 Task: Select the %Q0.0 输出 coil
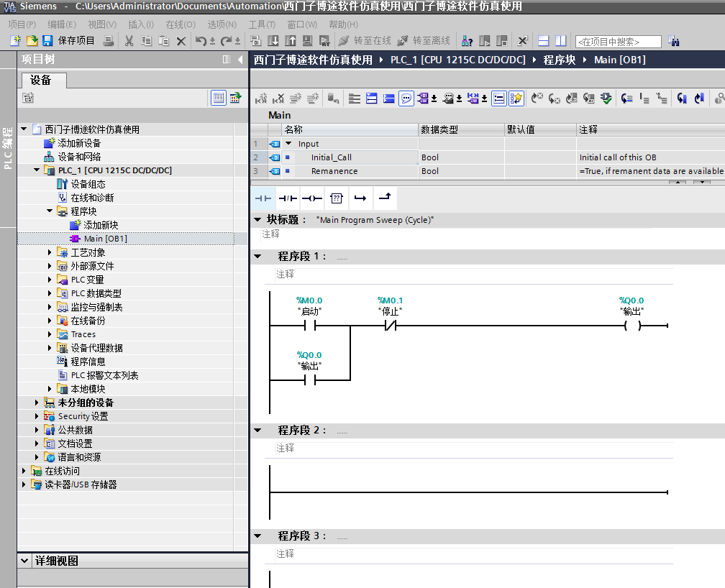pyautogui.click(x=632, y=326)
